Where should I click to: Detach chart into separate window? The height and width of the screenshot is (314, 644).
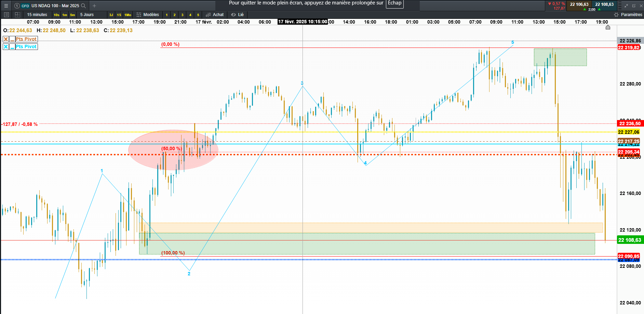[x=634, y=6]
